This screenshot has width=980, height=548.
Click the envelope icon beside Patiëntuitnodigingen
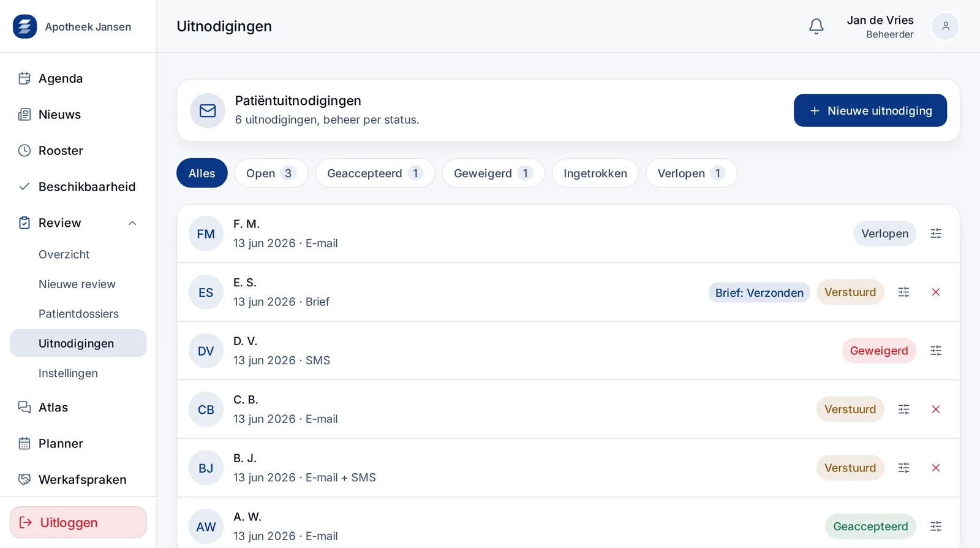click(x=208, y=110)
